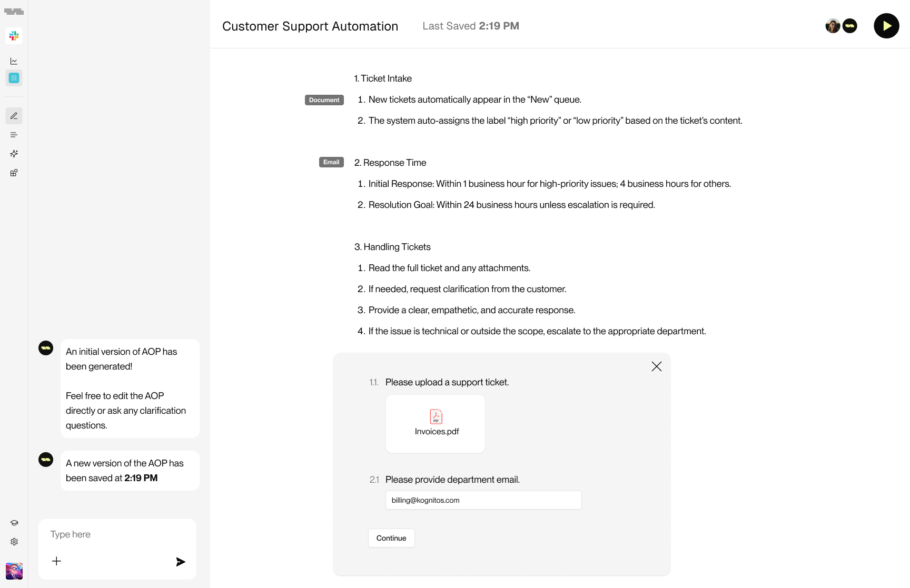910x588 pixels.
Task: Close the input prompt panel
Action: (x=656, y=366)
